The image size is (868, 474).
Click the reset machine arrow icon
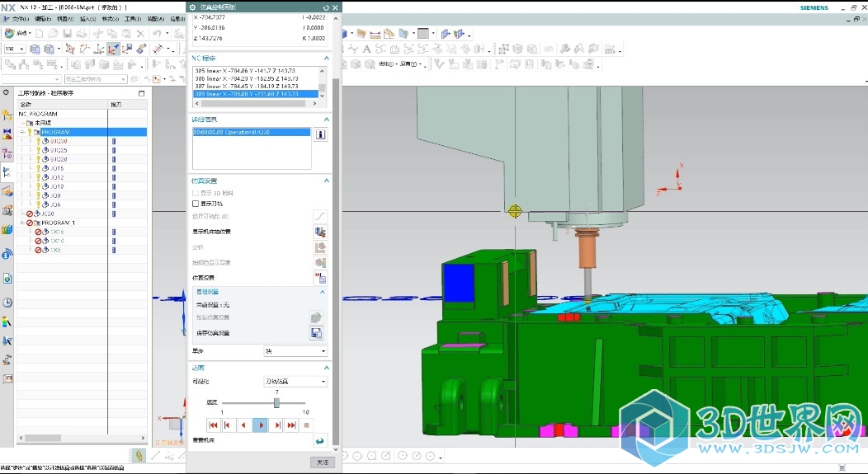click(319, 440)
